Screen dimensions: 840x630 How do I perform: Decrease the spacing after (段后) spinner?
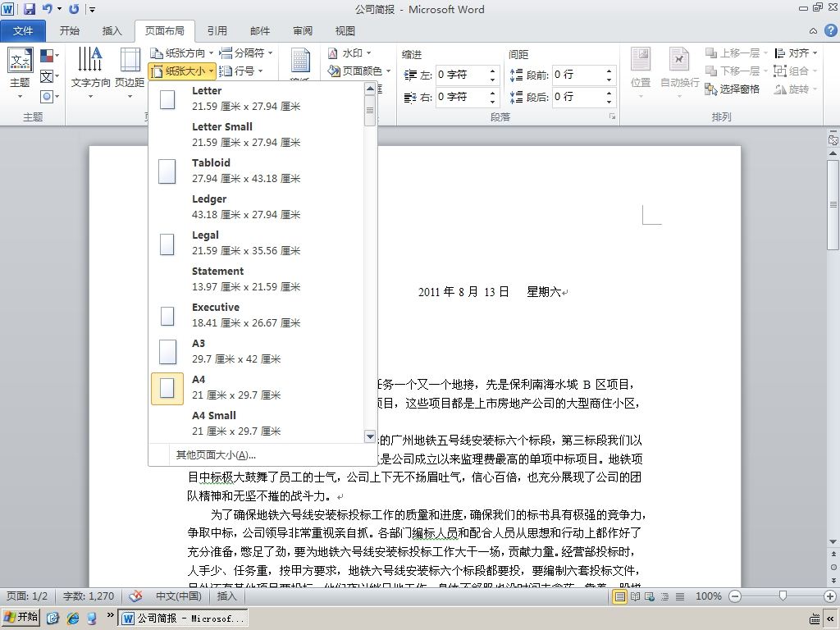[609, 101]
